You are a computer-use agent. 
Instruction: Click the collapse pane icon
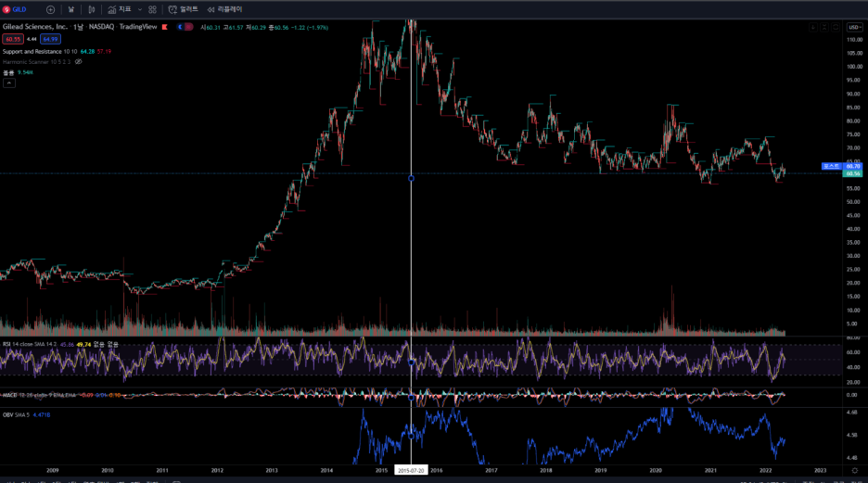click(824, 27)
